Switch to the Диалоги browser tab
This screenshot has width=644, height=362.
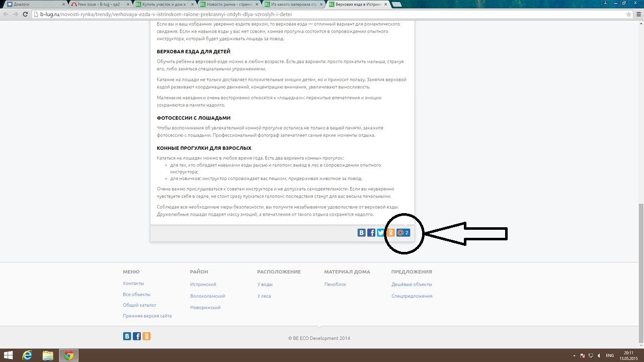(33, 4)
